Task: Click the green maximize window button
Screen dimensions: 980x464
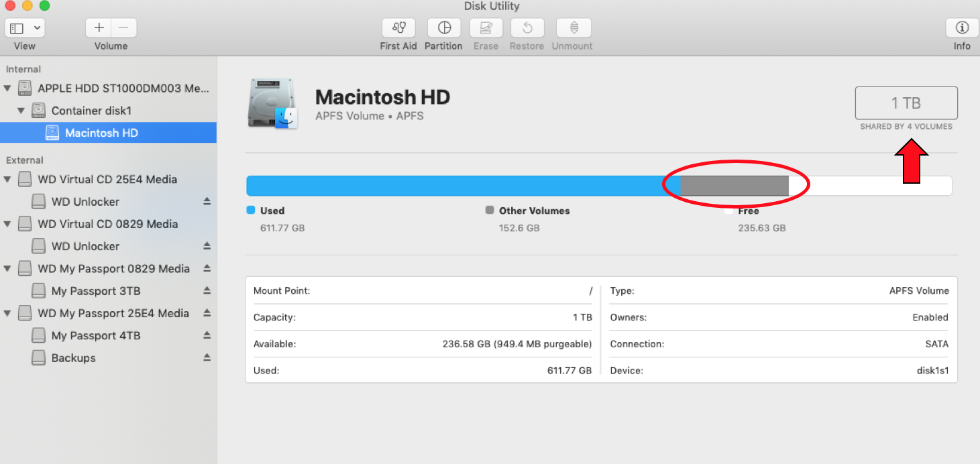Action: pyautogui.click(x=44, y=6)
